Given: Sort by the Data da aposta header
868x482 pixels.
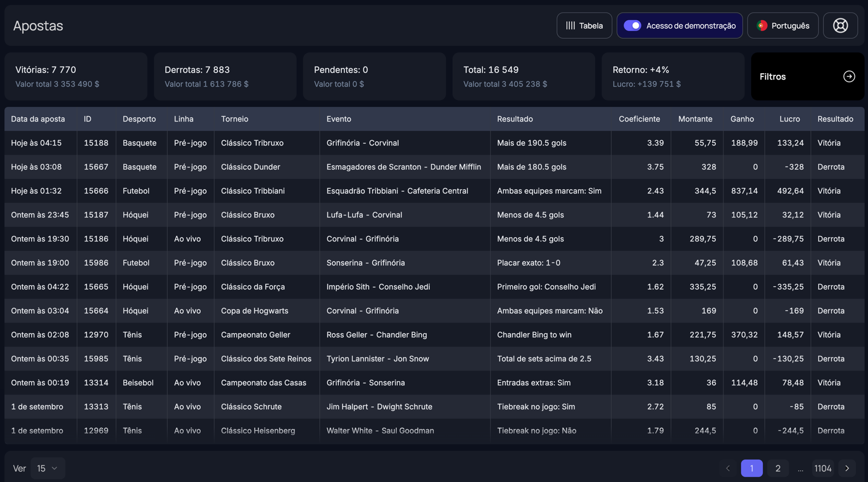Looking at the screenshot, I should [x=38, y=119].
